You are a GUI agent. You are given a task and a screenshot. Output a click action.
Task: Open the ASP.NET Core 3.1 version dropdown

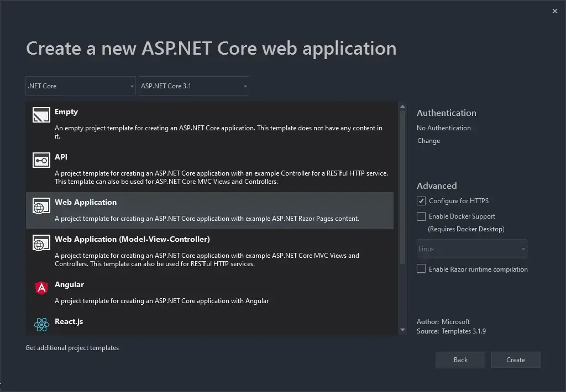pos(244,86)
